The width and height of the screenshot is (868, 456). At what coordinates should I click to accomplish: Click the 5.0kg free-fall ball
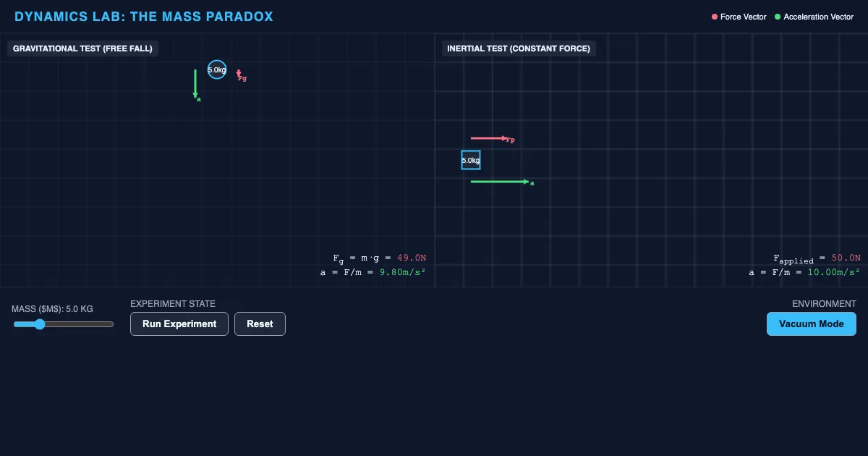coord(217,70)
